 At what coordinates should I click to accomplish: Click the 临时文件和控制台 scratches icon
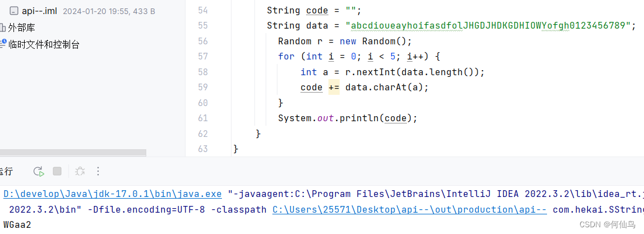[3, 44]
